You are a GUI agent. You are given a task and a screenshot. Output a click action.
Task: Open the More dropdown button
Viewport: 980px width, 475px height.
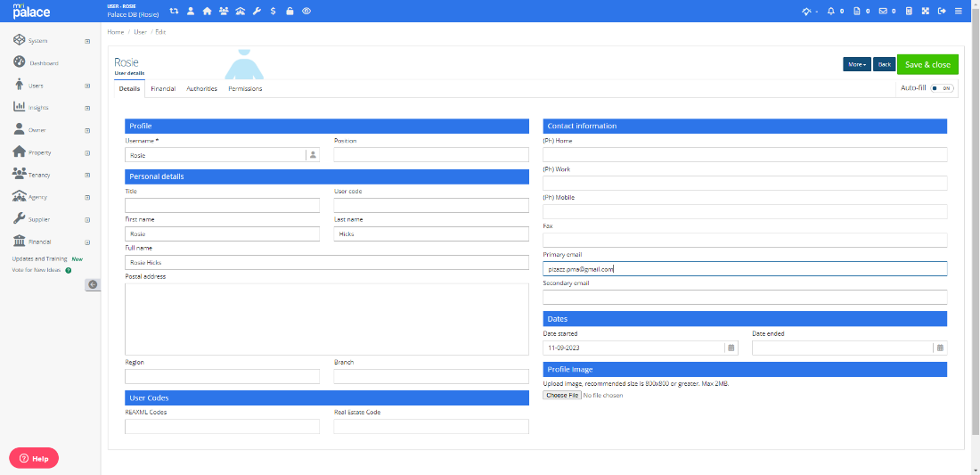click(x=856, y=64)
